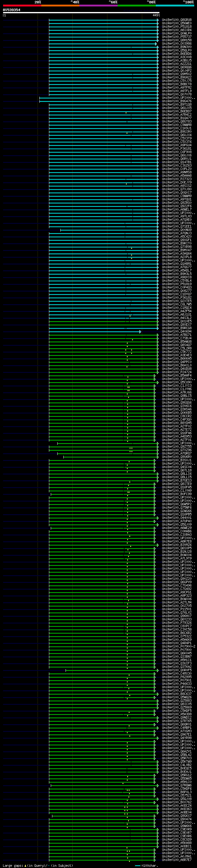Select label UniRef100_A8R7E7
The width and height of the screenshot is (197, 868).
pos(177,860)
